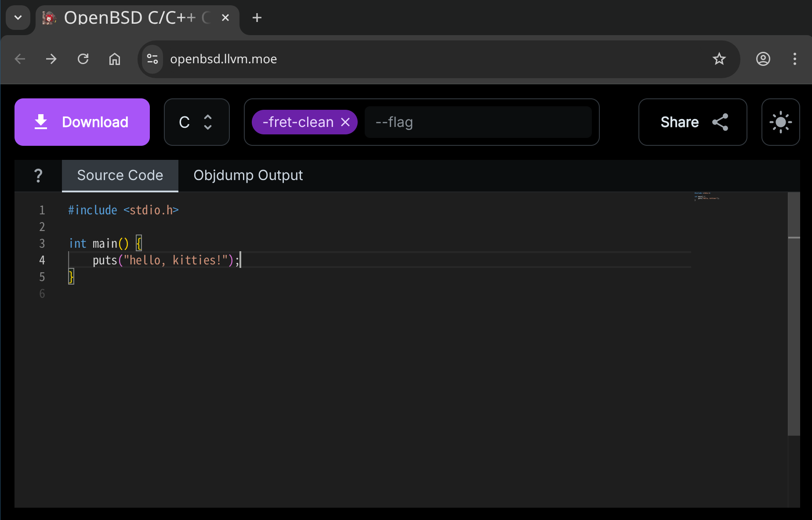This screenshot has width=812, height=520.
Task: Go back to the previous page
Action: click(x=20, y=59)
